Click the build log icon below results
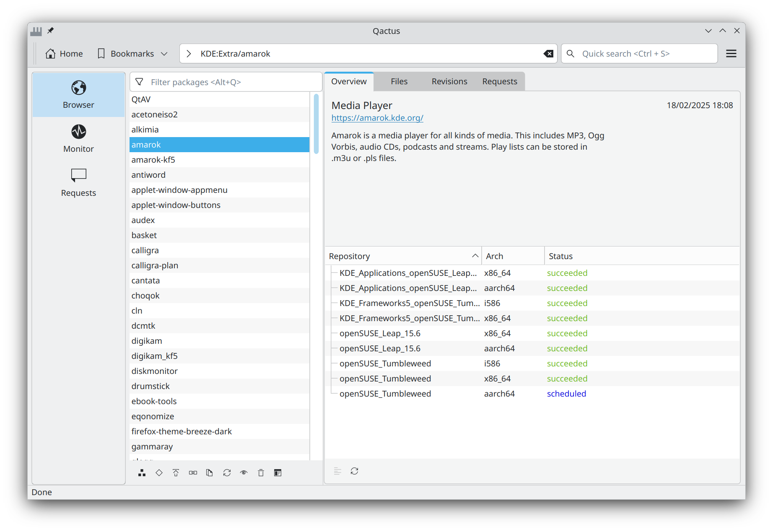 tap(337, 471)
